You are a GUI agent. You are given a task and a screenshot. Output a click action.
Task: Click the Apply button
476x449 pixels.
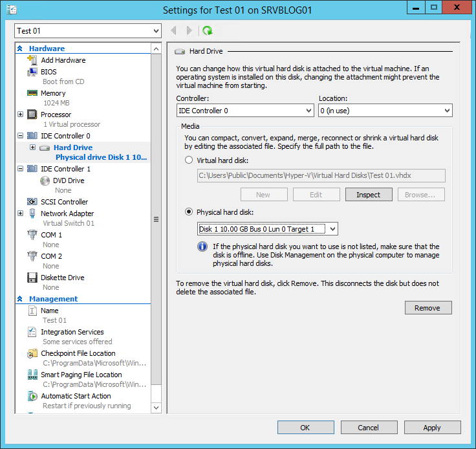[x=432, y=428]
